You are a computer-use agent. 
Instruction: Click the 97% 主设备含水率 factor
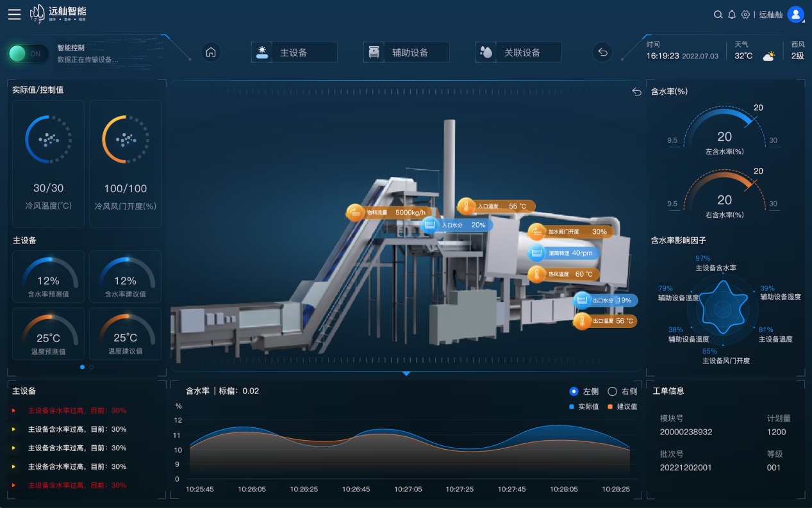click(x=716, y=263)
